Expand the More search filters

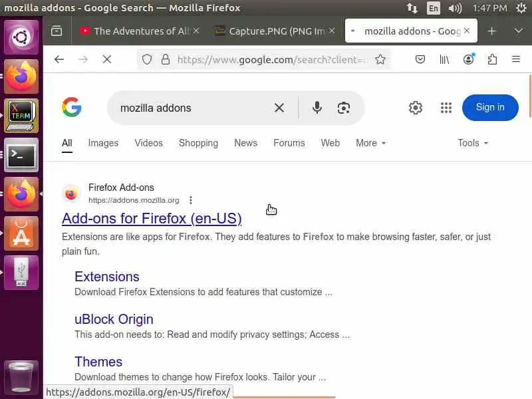[371, 143]
